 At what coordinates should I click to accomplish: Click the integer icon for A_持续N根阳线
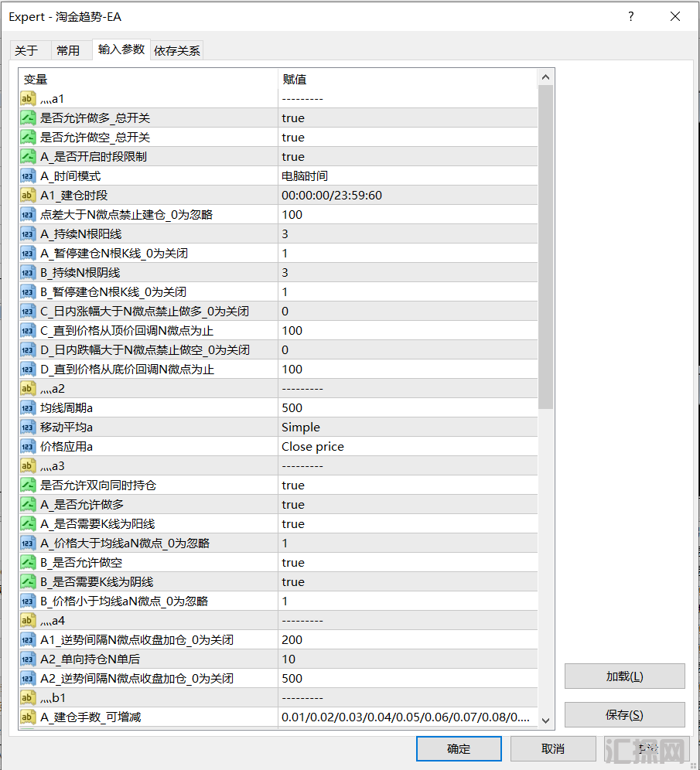pyautogui.click(x=28, y=234)
